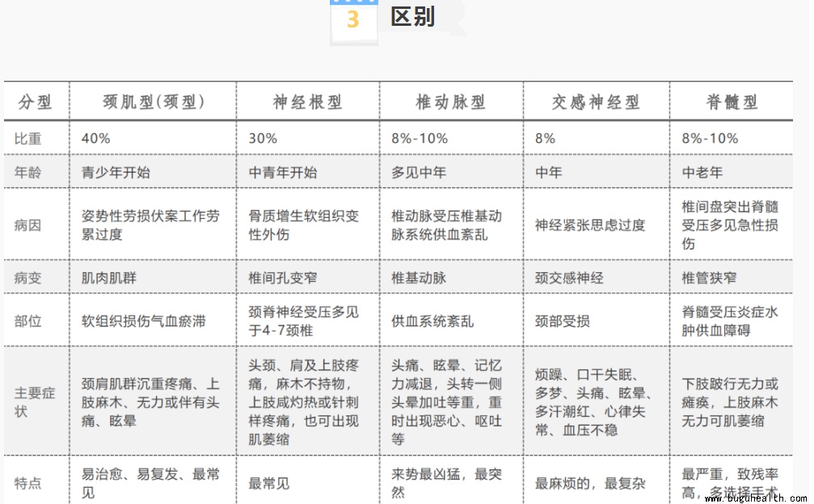
Task: Select the "椎间孔变窄" cell
Action: 283,278
